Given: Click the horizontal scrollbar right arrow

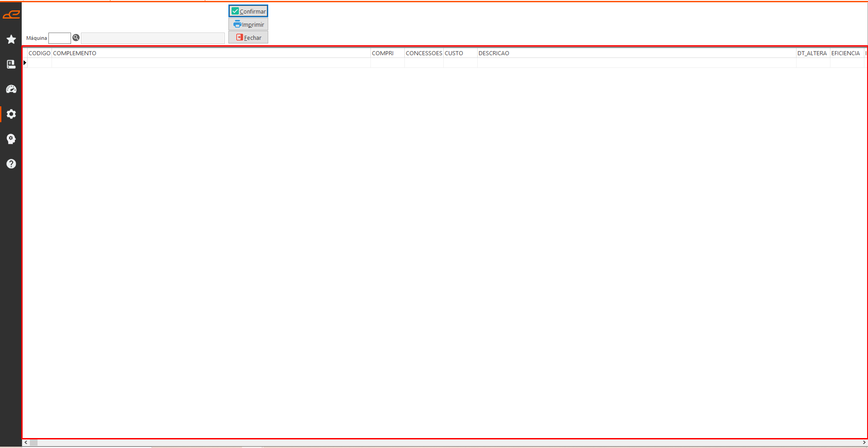Looking at the screenshot, I should click(x=864, y=443).
